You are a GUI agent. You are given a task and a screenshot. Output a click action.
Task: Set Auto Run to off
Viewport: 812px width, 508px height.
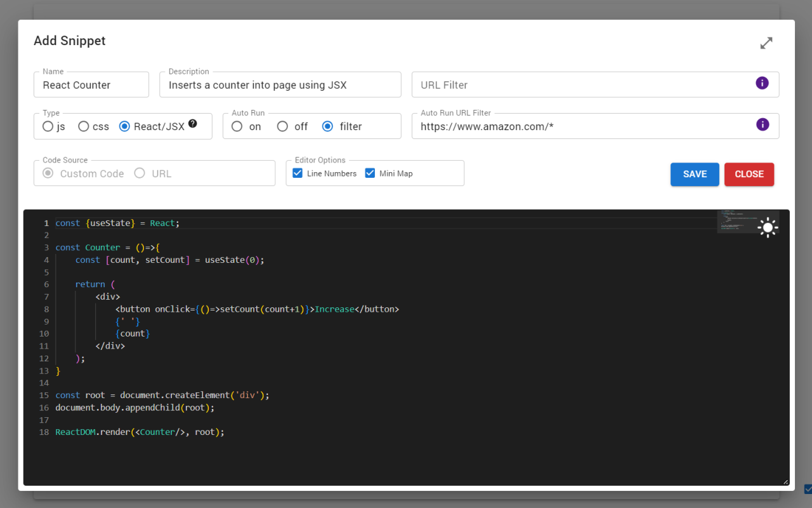282,126
